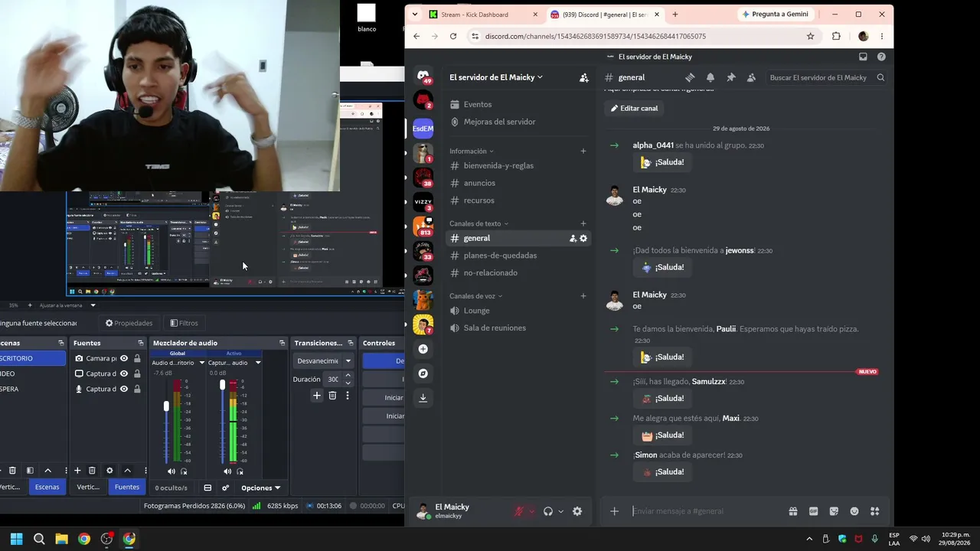Switch to the Stream - Kick Dashboard tab
This screenshot has width=980, height=551.
483,15
